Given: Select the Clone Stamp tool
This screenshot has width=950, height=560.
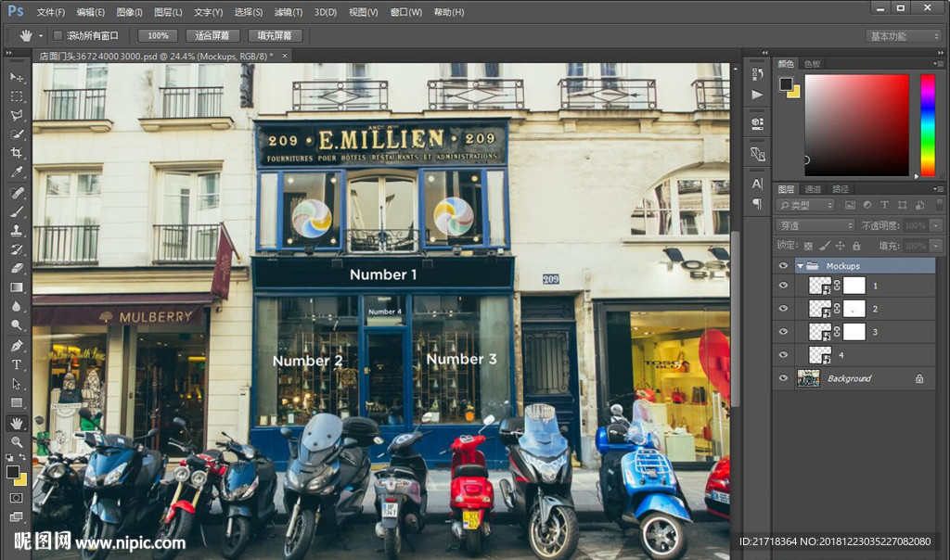Looking at the screenshot, I should (17, 230).
